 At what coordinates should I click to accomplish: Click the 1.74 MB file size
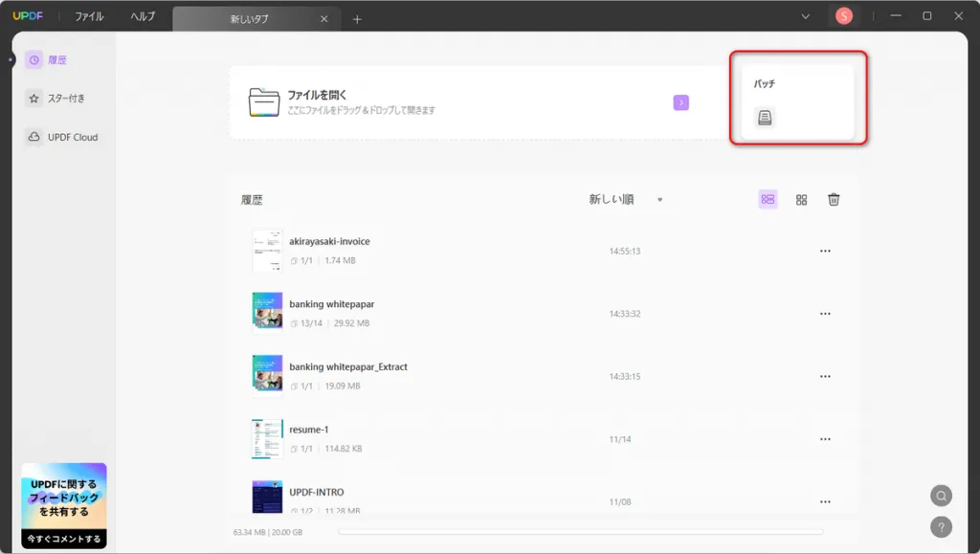tap(340, 260)
